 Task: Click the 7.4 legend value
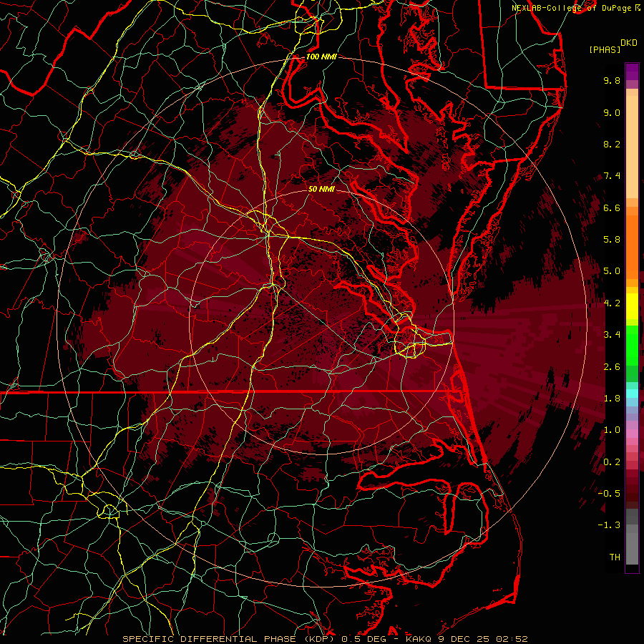coord(612,176)
